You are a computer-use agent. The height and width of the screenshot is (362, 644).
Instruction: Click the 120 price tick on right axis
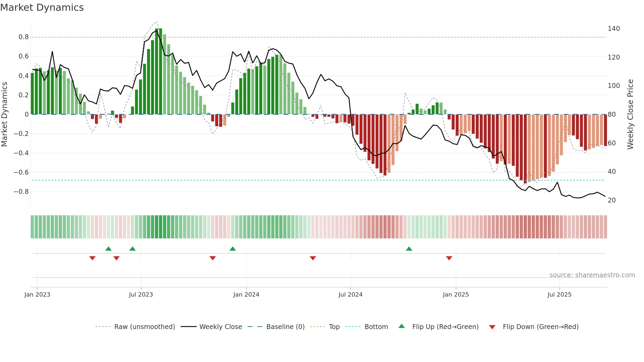point(614,57)
